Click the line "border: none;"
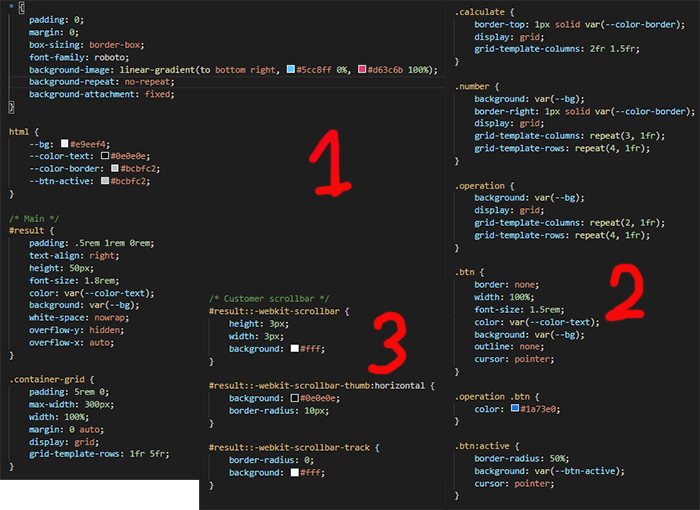Screen dimensions: 700x510 (x=507, y=284)
